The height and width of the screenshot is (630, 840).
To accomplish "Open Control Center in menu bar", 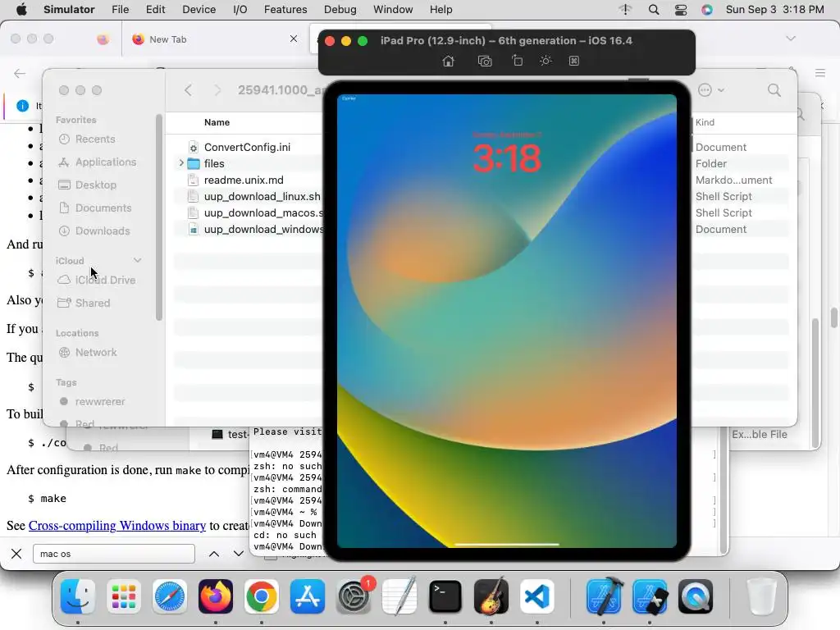I will point(681,10).
